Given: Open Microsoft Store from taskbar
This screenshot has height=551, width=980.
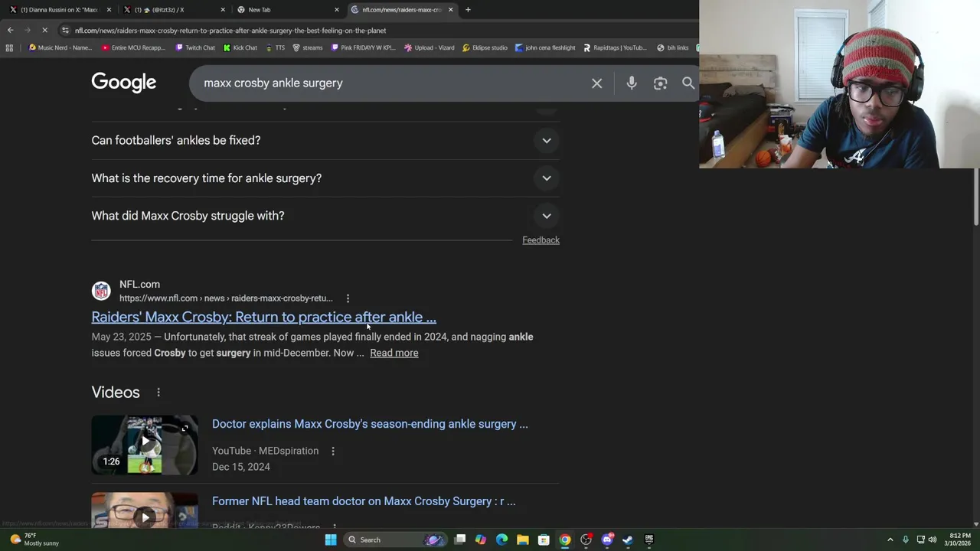Looking at the screenshot, I should tap(544, 540).
